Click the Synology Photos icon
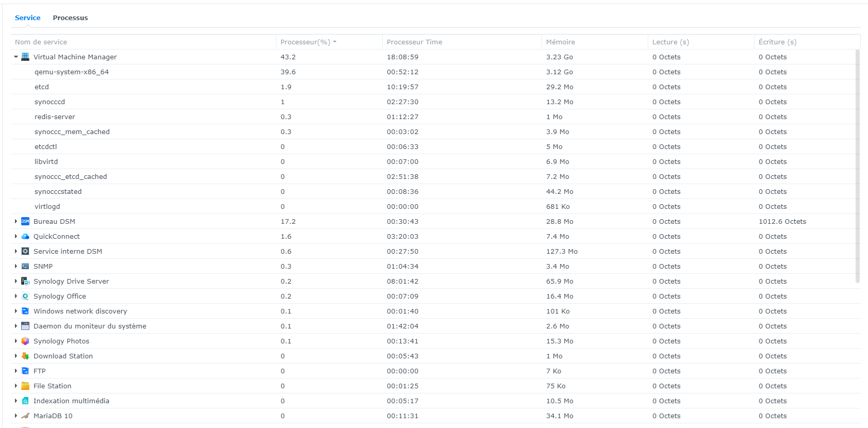This screenshot has height=428, width=868. click(25, 341)
